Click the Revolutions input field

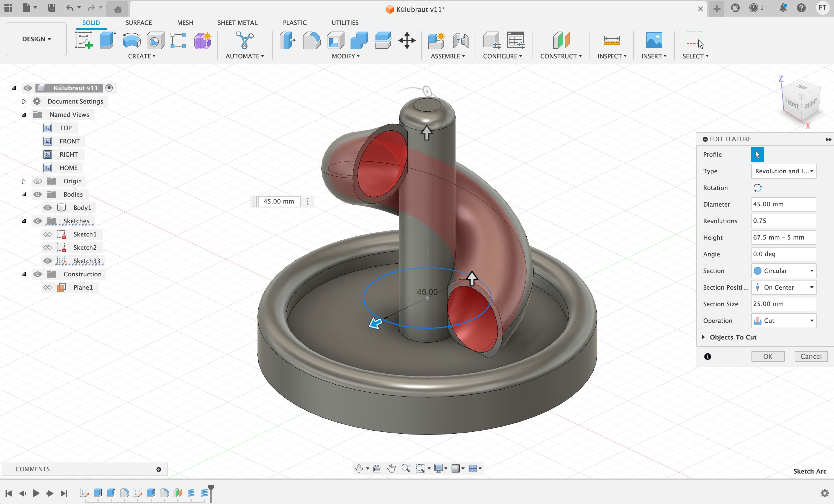(x=784, y=221)
